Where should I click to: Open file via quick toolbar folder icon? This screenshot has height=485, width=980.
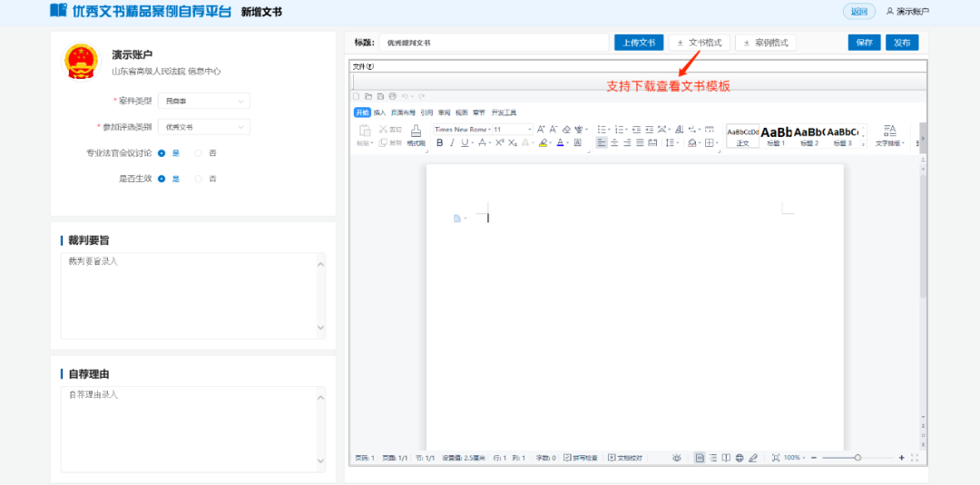pyautogui.click(x=368, y=96)
